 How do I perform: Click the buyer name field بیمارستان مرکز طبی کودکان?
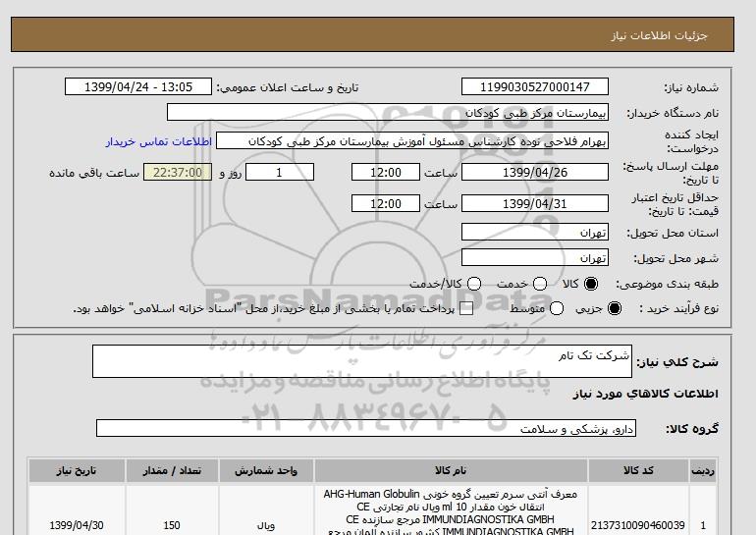(388, 112)
